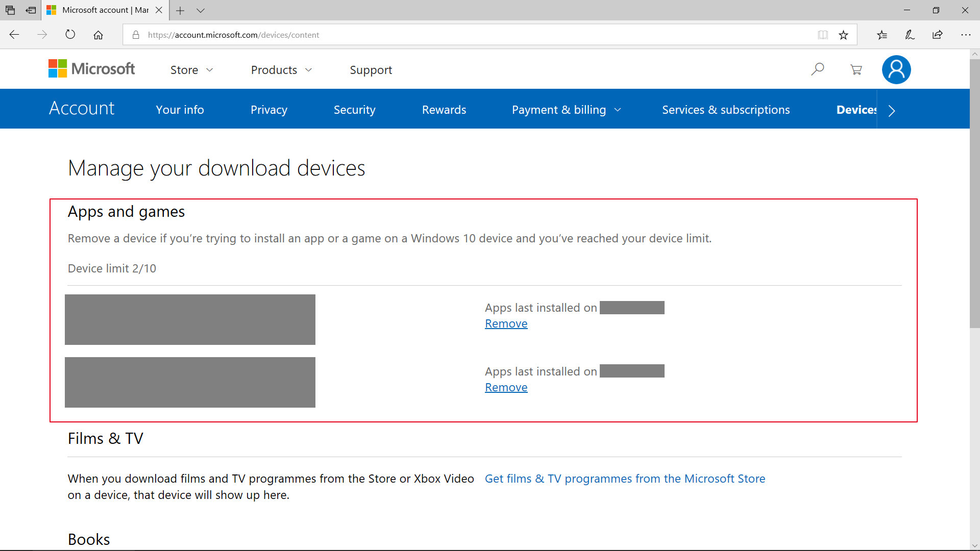Open the reading view book icon
This screenshot has width=980, height=551.
pyautogui.click(x=822, y=35)
